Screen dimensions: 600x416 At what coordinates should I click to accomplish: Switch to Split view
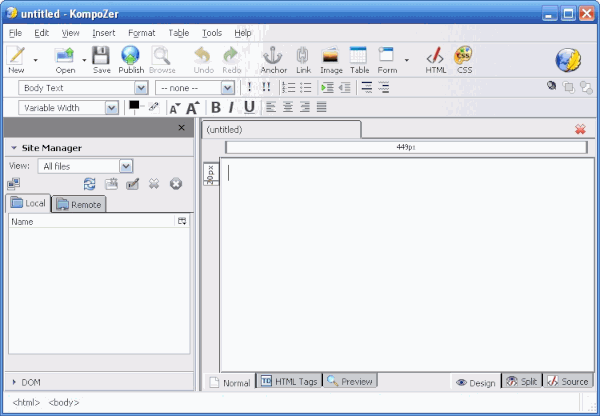coord(522,382)
